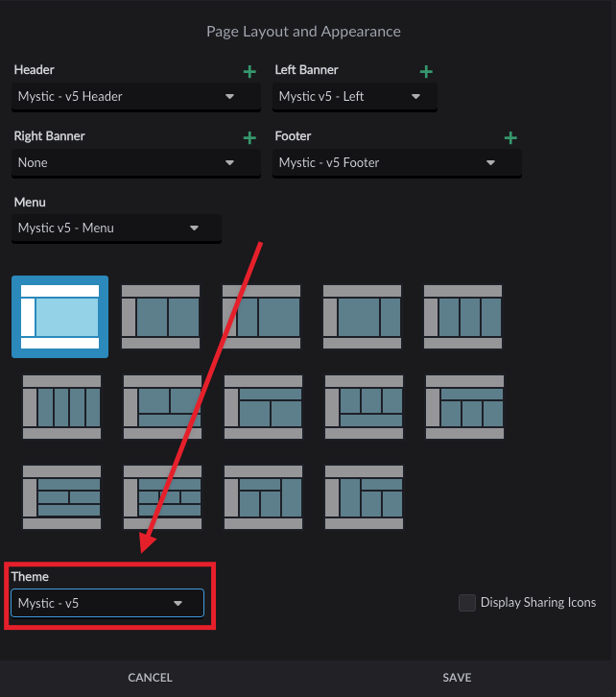Select layout with two cells between full-width rows
Screen dimensions: 616x697
(61, 497)
